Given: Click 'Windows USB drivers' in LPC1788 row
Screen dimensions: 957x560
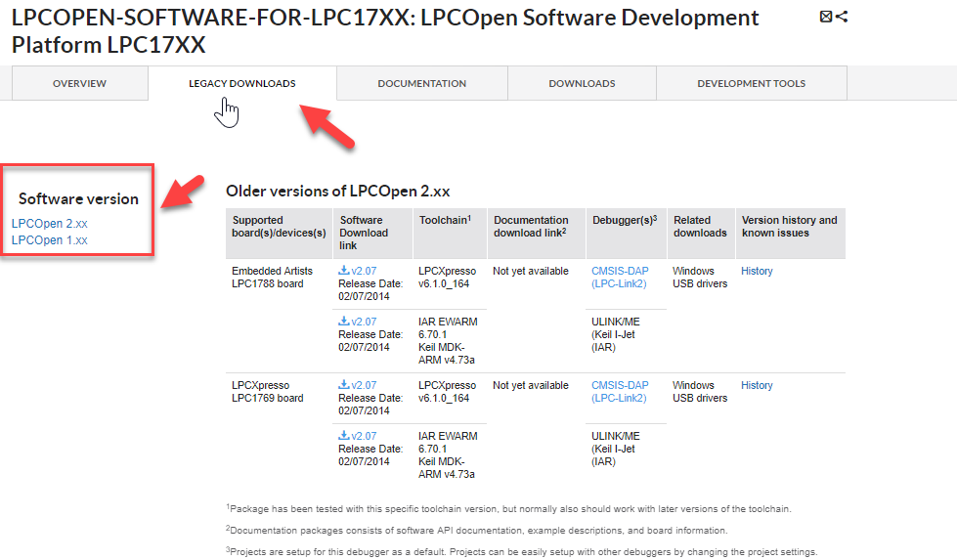Looking at the screenshot, I should pos(700,277).
